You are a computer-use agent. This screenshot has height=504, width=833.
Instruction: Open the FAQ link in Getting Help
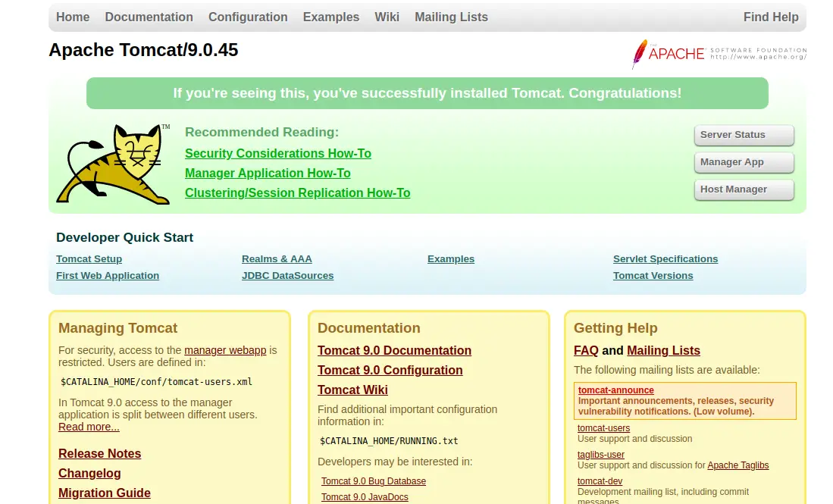[586, 350]
